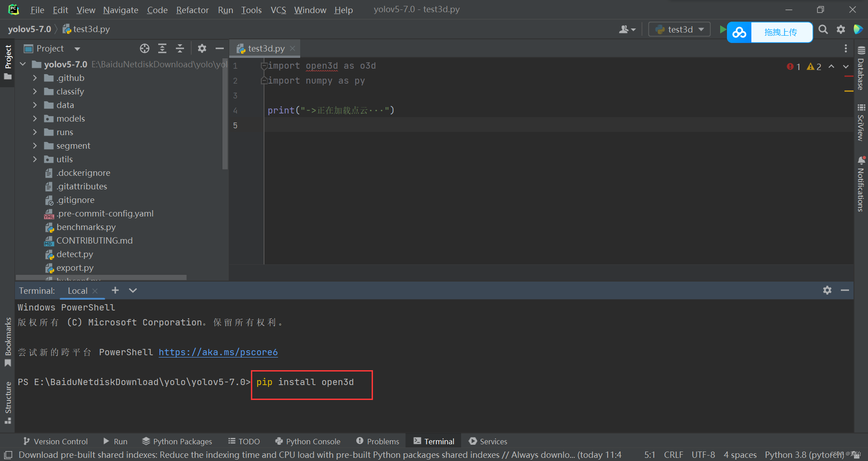
Task: Start a new Terminal session
Action: [x=115, y=291]
